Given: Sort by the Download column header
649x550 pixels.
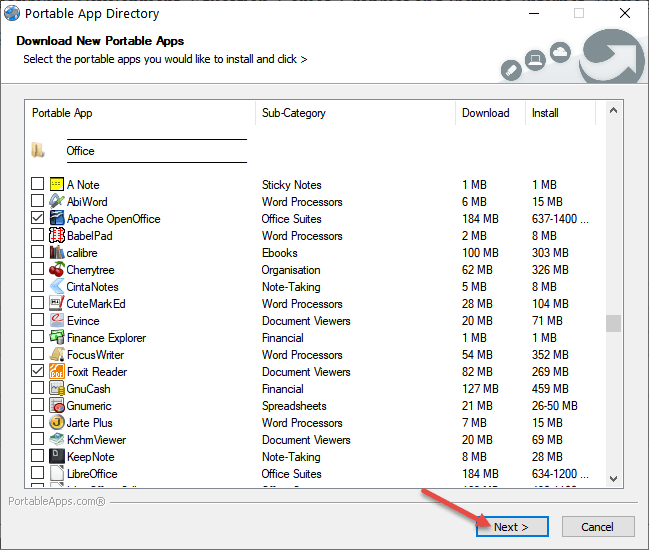Looking at the screenshot, I should (490, 113).
